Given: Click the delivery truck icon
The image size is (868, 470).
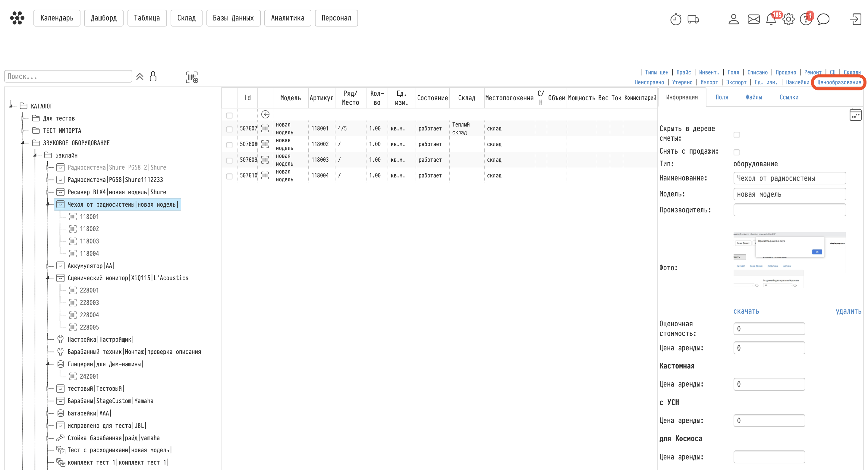Looking at the screenshot, I should [693, 19].
